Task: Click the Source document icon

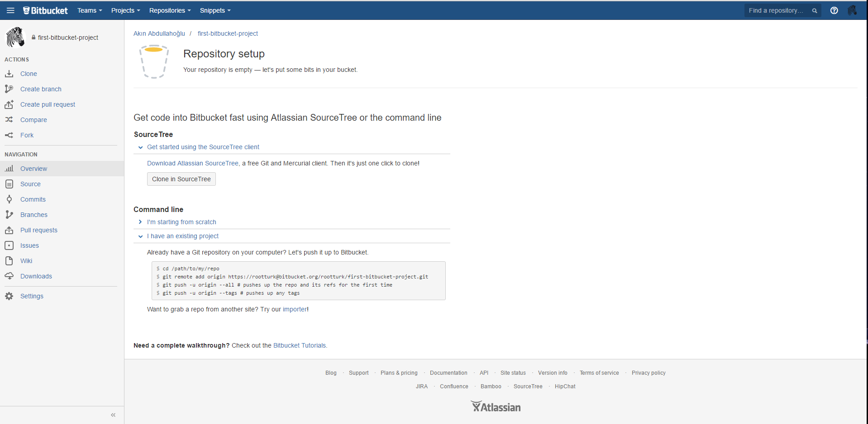Action: coord(9,184)
